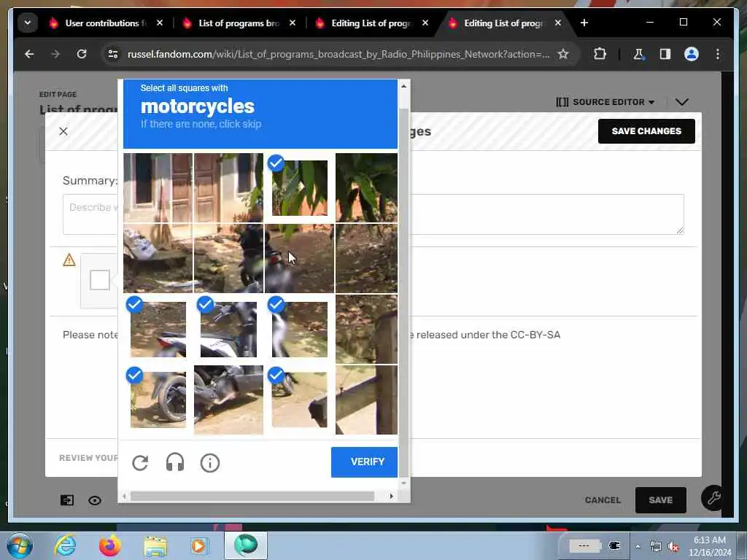Open the network tray icon

click(656, 546)
